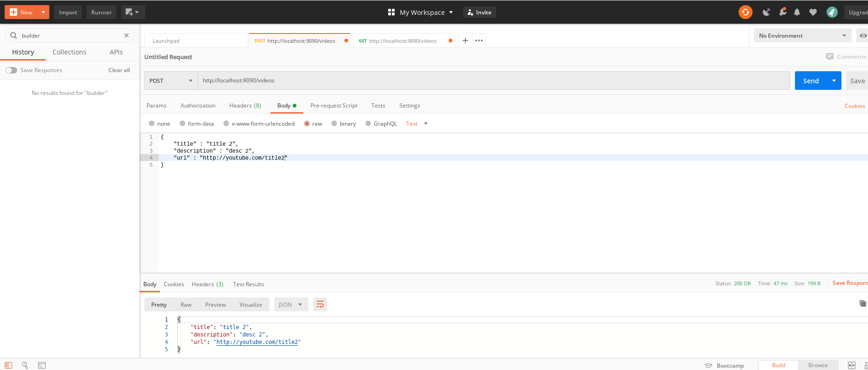Open the Text format dropdown

click(x=417, y=123)
